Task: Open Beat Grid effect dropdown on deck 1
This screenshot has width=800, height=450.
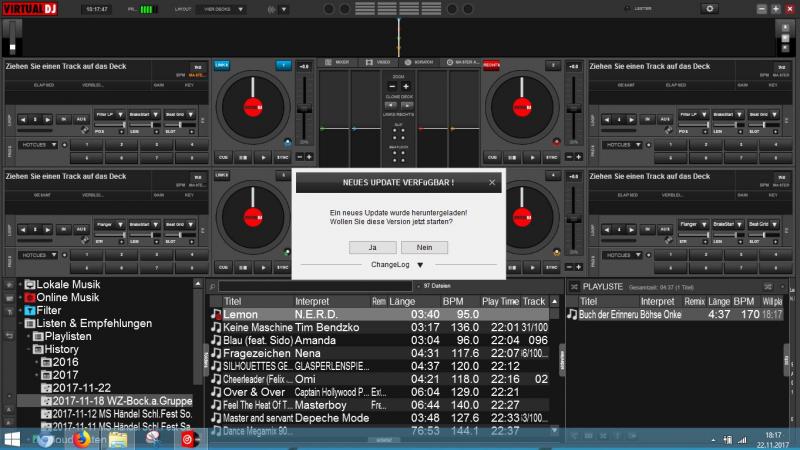Action: coord(179,115)
